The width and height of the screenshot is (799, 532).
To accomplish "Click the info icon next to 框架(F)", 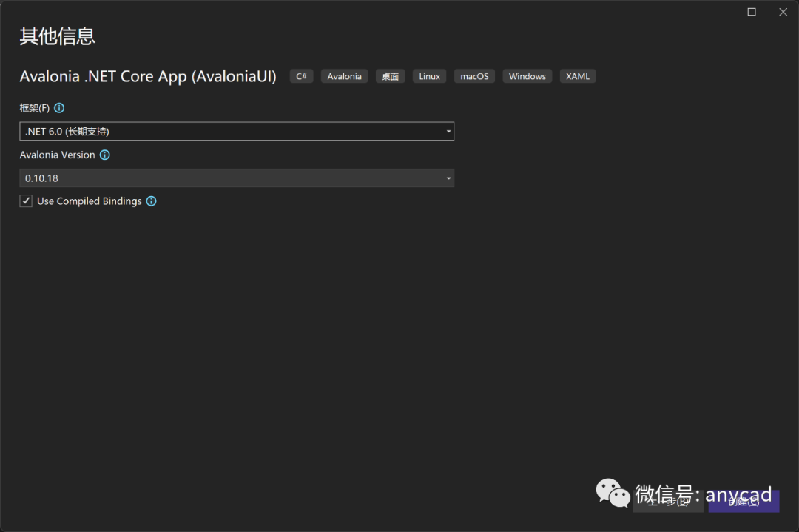I will [59, 108].
